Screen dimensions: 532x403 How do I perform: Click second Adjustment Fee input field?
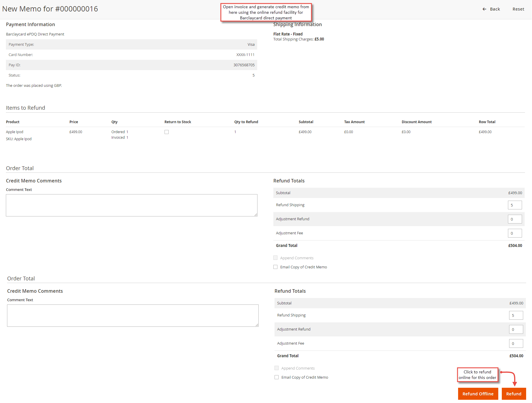coord(516,343)
